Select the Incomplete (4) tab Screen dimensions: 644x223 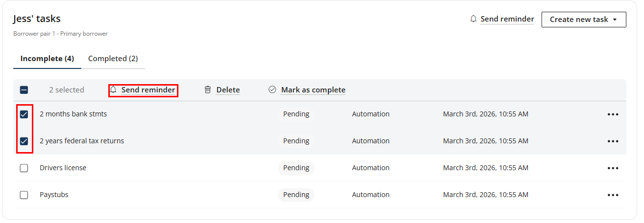coord(47,59)
